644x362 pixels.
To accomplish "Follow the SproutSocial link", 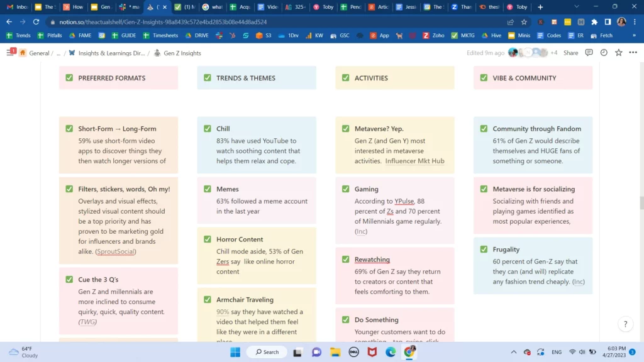I will pos(116,251).
